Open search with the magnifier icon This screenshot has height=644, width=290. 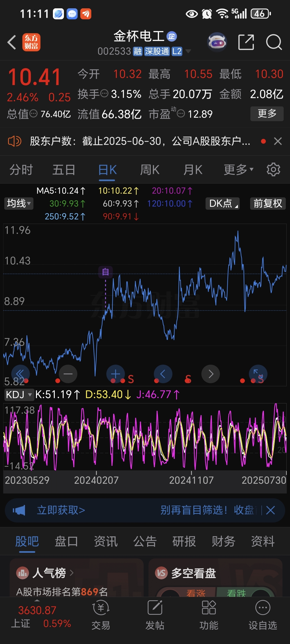point(274,42)
